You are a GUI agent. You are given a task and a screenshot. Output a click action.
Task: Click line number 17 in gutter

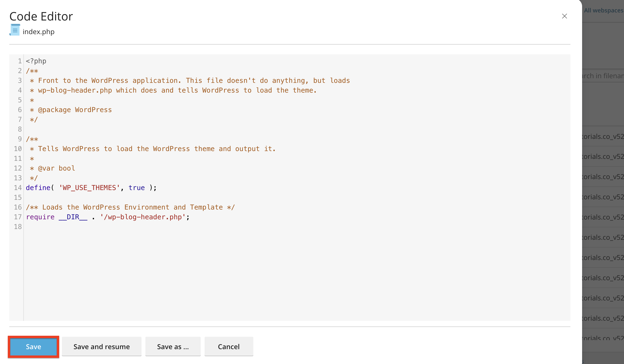point(18,217)
